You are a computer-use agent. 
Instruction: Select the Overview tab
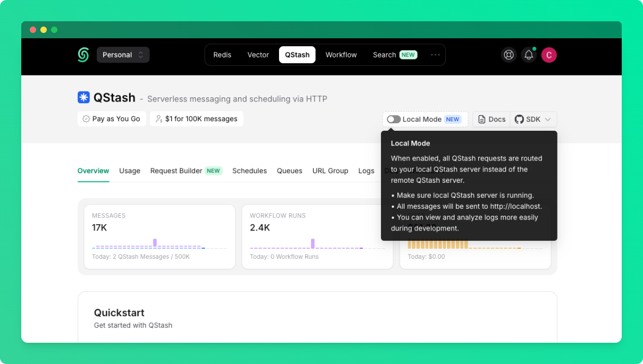pyautogui.click(x=94, y=171)
